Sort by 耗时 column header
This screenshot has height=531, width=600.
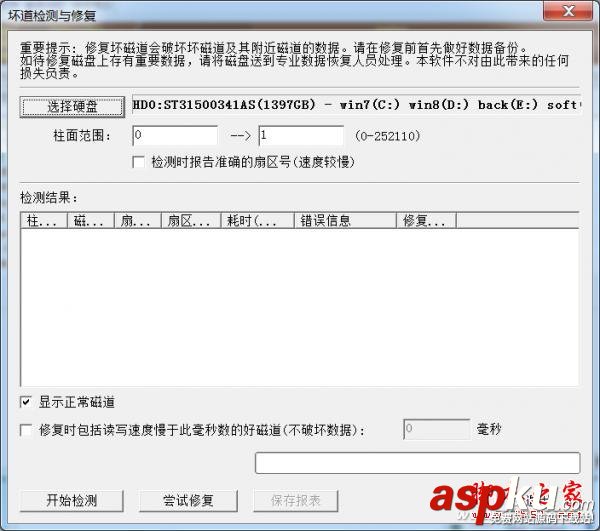tap(257, 221)
